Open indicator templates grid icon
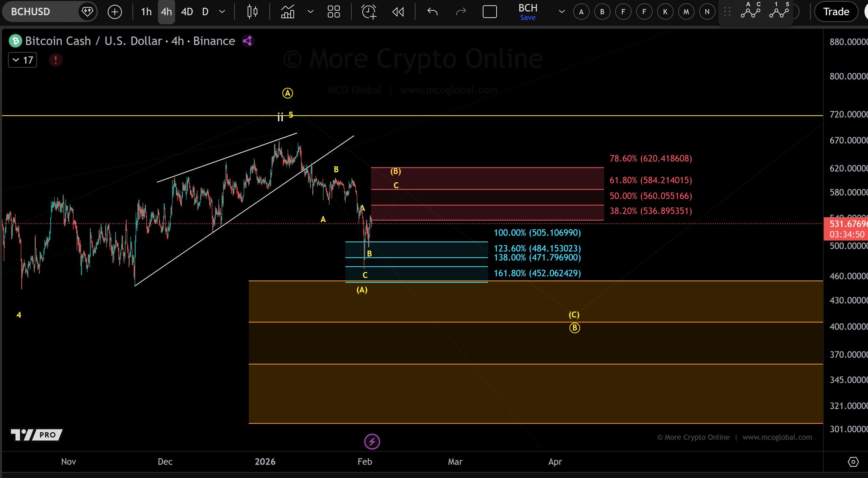This screenshot has width=868, height=478. pos(334,12)
